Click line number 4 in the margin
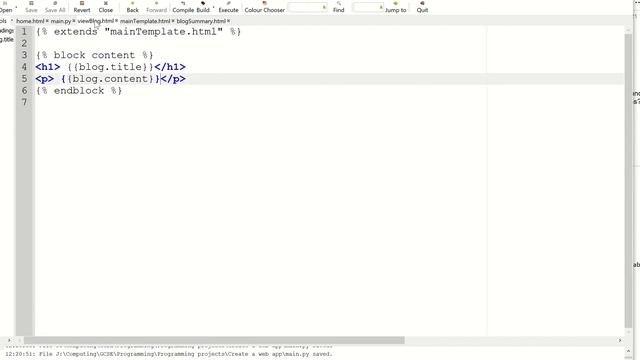The image size is (640, 360). coord(24,67)
